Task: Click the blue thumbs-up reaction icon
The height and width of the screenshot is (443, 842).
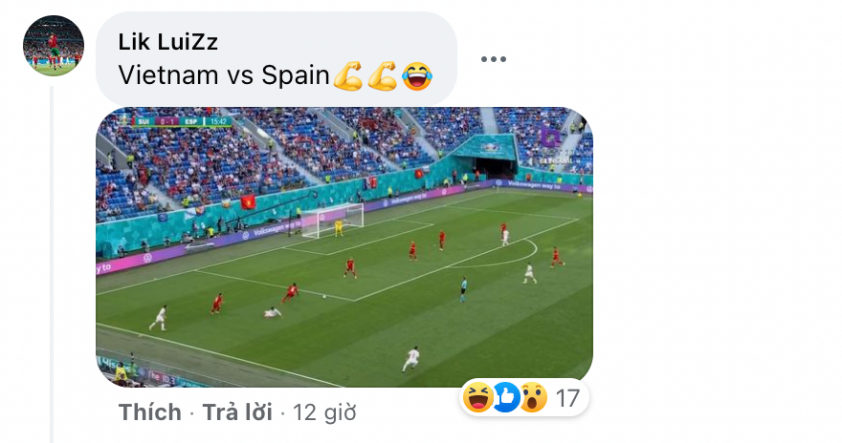Action: [x=506, y=398]
